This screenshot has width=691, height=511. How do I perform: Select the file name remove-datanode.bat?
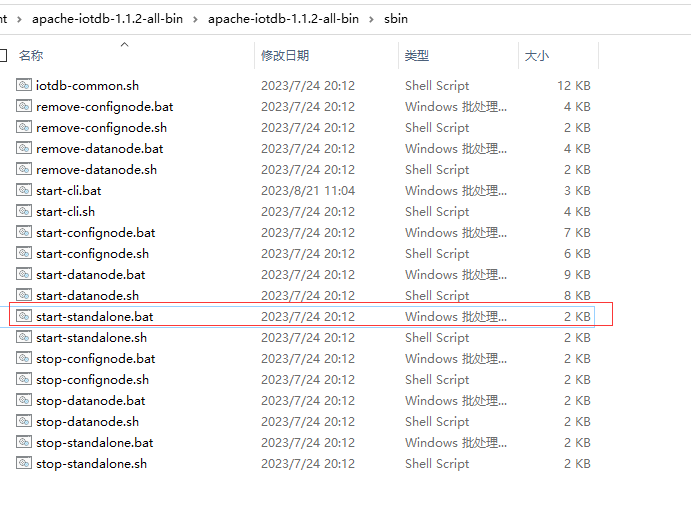tap(100, 148)
